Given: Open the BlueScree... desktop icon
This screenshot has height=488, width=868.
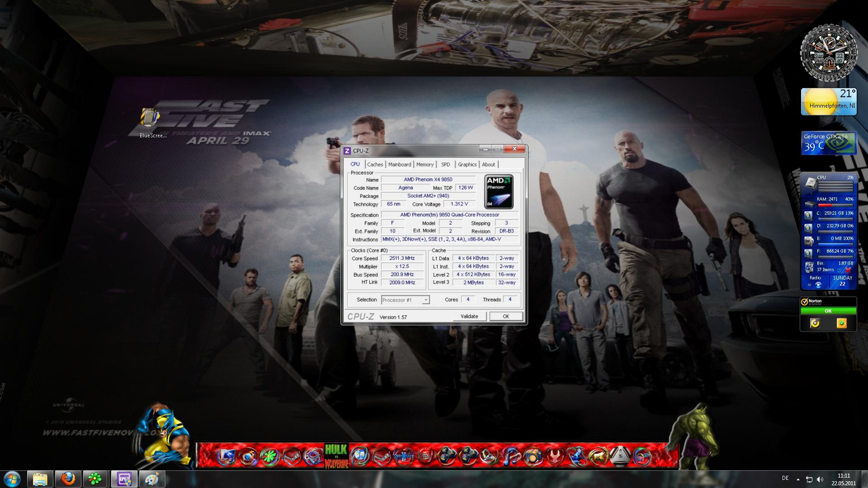Looking at the screenshot, I should (x=152, y=123).
